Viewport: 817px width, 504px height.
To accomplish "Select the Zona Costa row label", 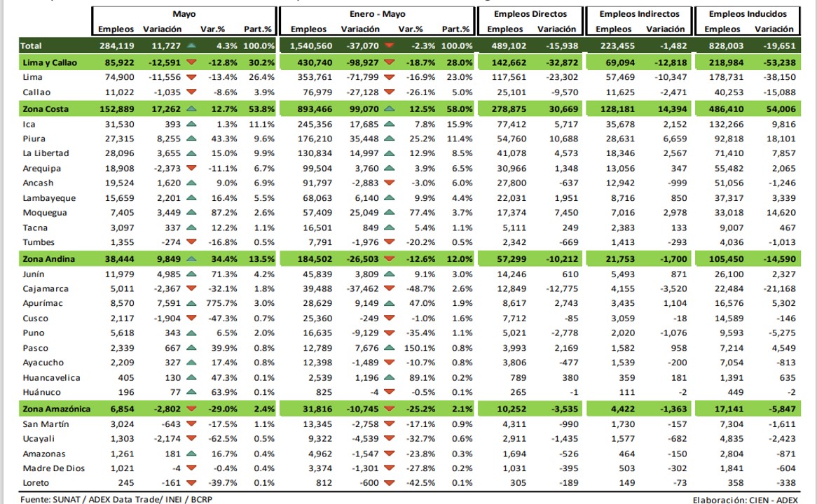I will click(x=46, y=109).
